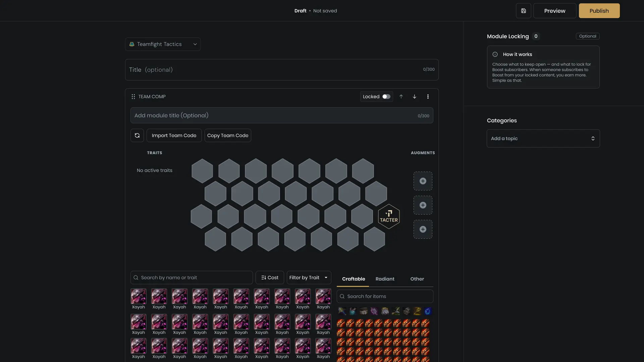The width and height of the screenshot is (644, 362).
Task: Click the move module down arrow icon
Action: coord(414,97)
